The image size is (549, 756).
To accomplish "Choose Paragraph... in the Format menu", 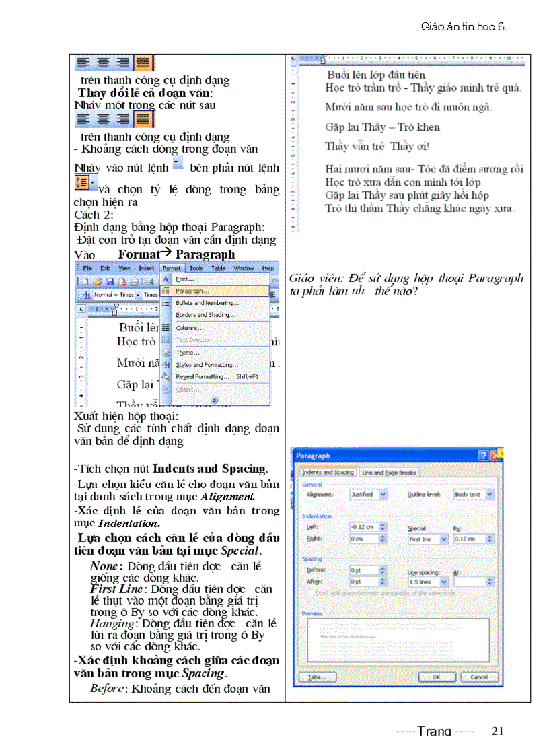I will (192, 291).
